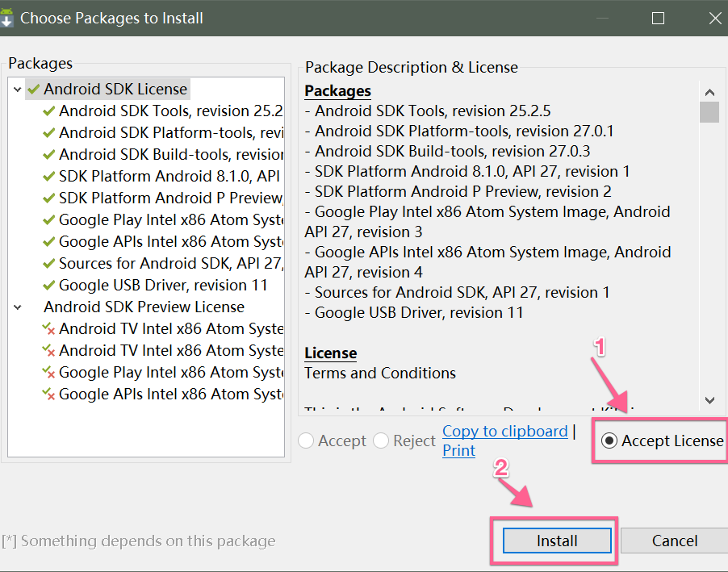The width and height of the screenshot is (728, 572).
Task: Click checkmark icon for SDK Platform Android 8.1.0
Action: tap(48, 177)
